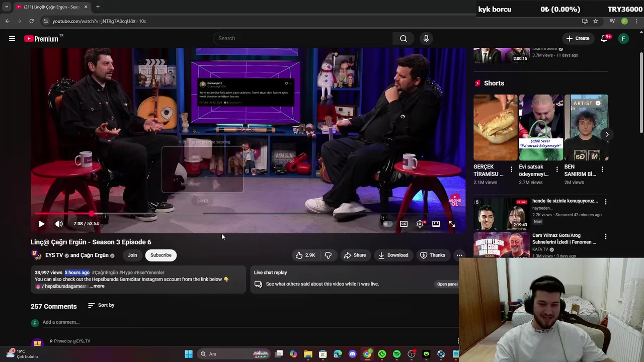Screen dimensions: 644x362
Task: Dislike the video with thumbs down
Action: (328, 255)
